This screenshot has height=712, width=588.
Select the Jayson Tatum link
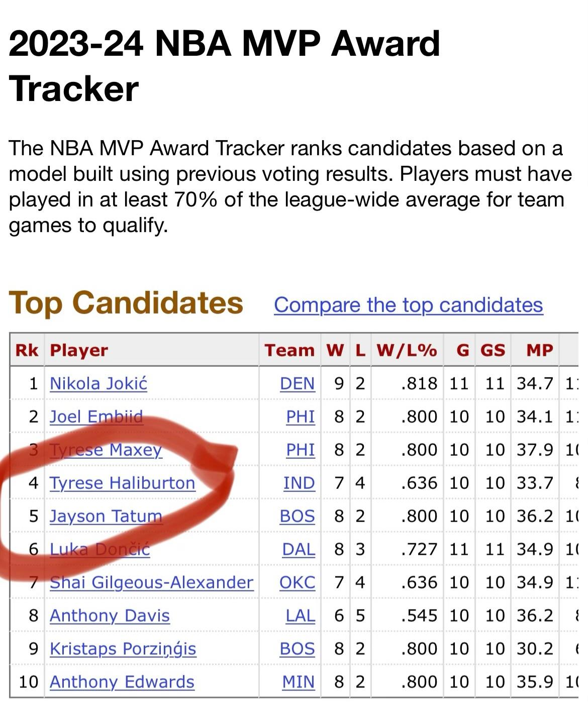pos(106,516)
